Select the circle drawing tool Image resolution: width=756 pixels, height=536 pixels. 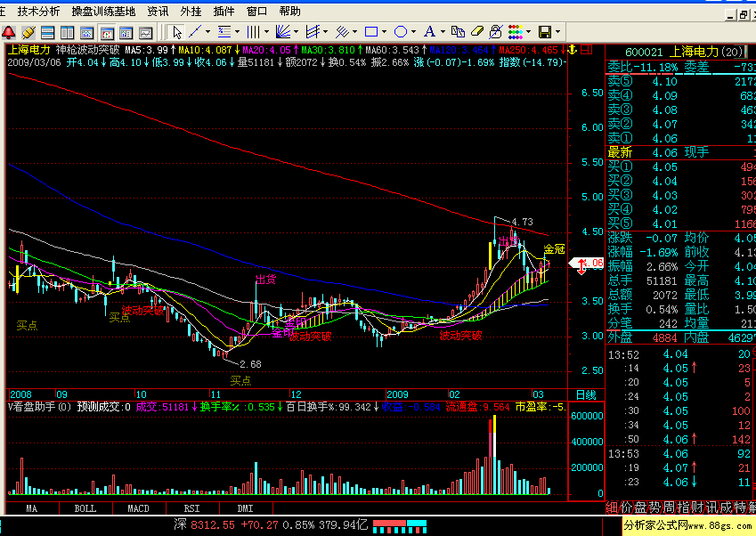pyautogui.click(x=401, y=32)
